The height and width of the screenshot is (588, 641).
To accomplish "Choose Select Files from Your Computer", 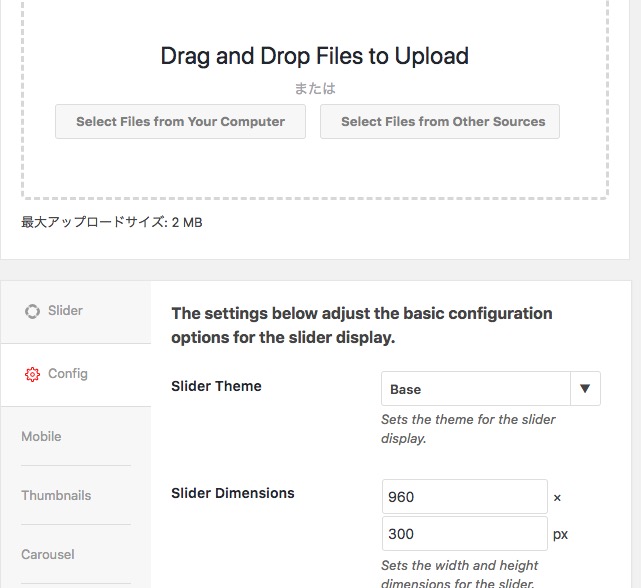I will [x=180, y=121].
